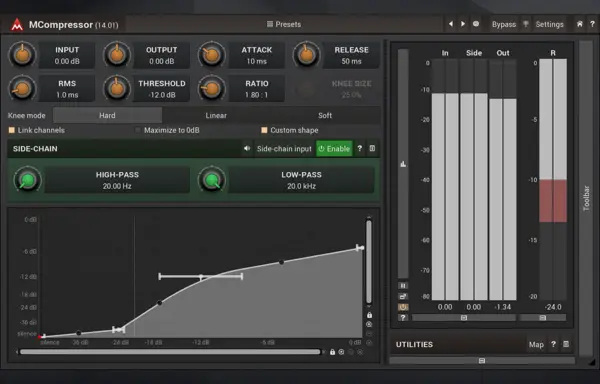Click the THRESHOLD -12.0 dB value field
The height and width of the screenshot is (384, 600).
[161, 89]
